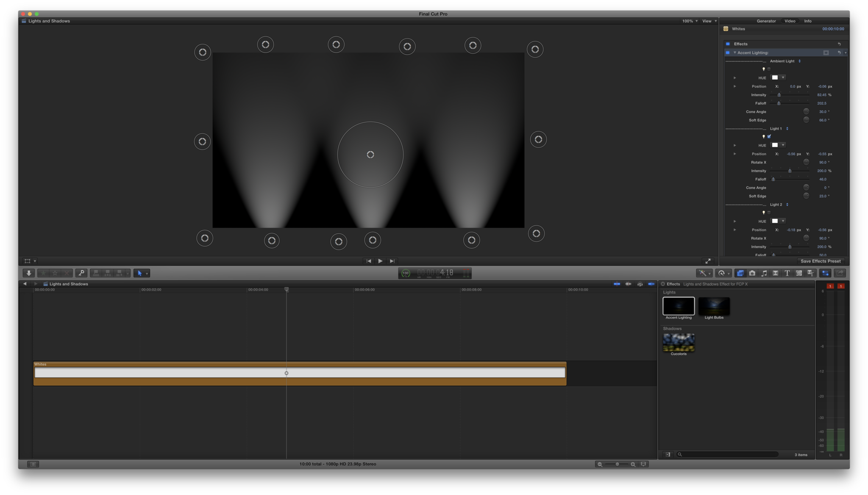
Task: Collapse the Accent Lighting disclosure triangle
Action: pyautogui.click(x=734, y=53)
